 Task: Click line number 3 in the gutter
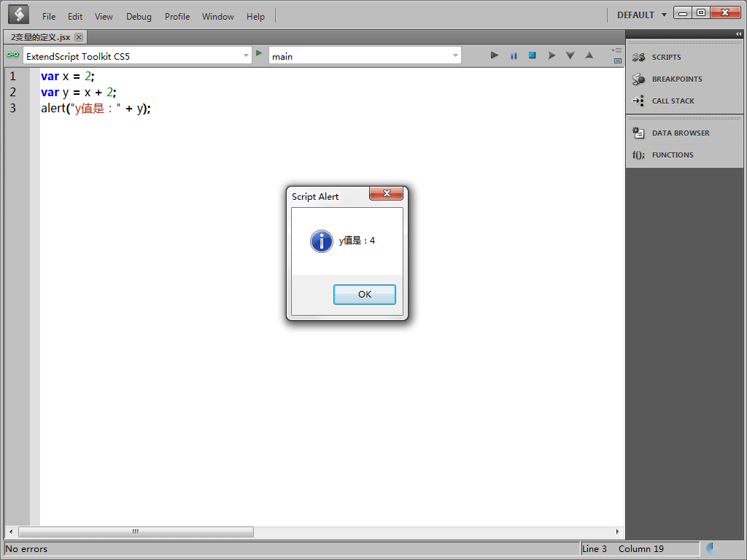point(13,108)
